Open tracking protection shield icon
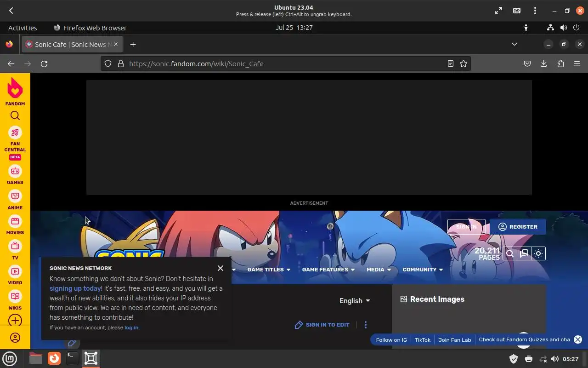This screenshot has width=588, height=368. [108, 64]
